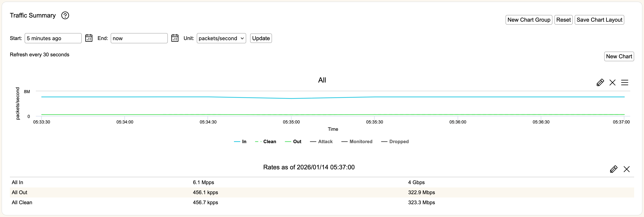Click the Reset button
The height and width of the screenshot is (217, 644).
tap(563, 20)
